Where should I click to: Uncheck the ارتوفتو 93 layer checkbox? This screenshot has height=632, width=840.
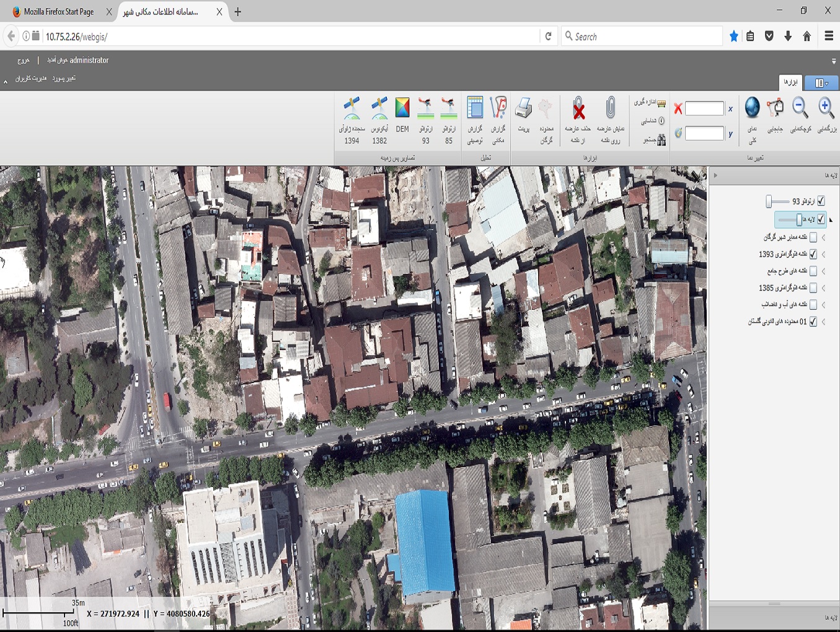point(821,201)
